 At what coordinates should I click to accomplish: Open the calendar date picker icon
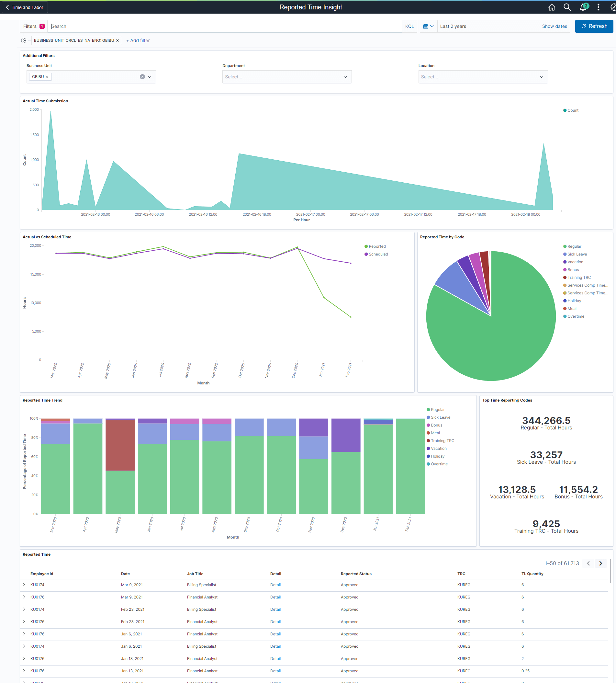coord(427,26)
